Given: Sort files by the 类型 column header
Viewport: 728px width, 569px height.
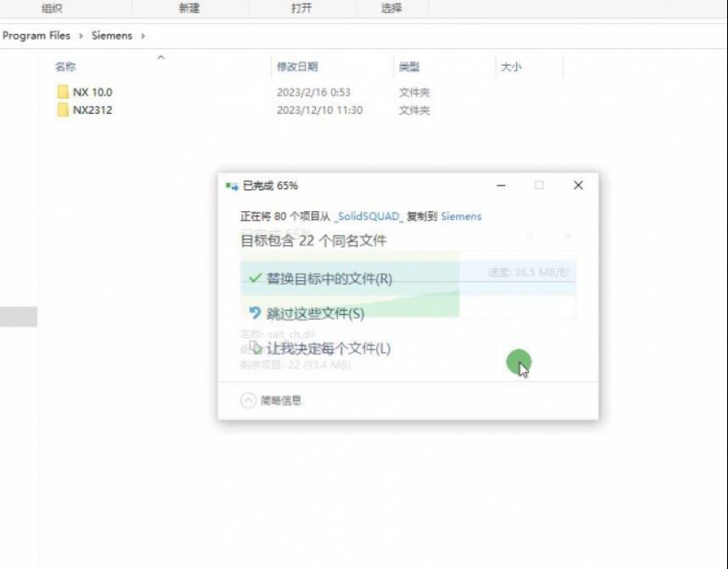Looking at the screenshot, I should pos(409,67).
